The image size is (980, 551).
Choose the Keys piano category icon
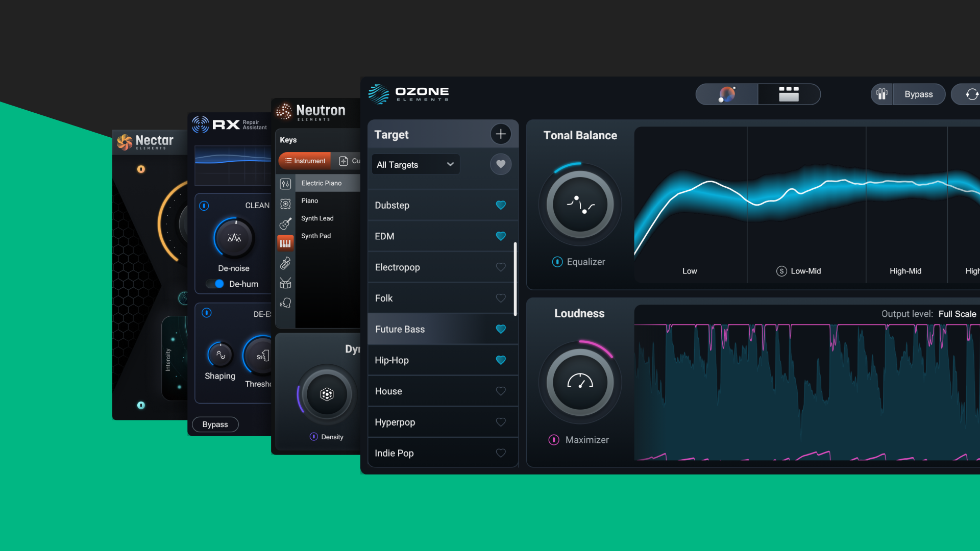285,243
